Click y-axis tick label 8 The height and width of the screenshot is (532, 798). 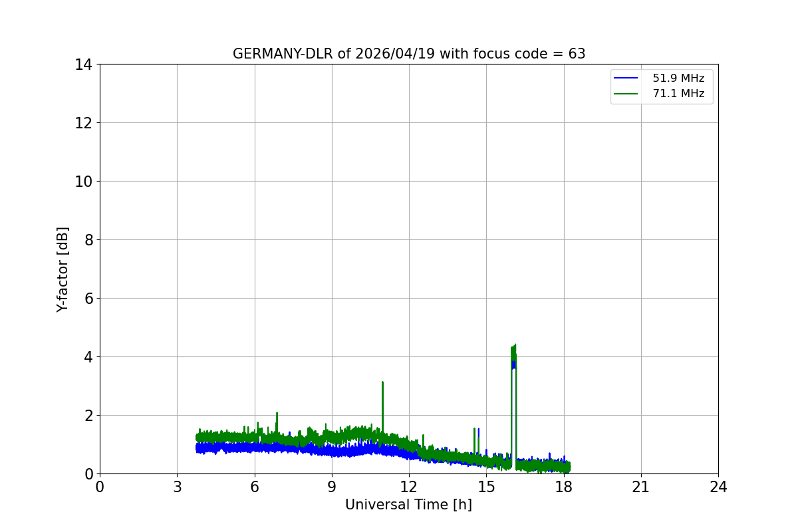click(x=87, y=240)
